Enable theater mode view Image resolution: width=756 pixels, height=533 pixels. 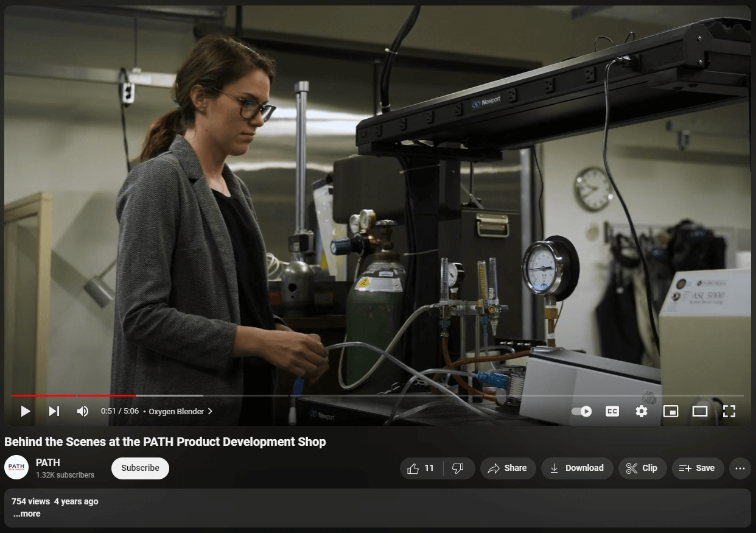(x=699, y=411)
